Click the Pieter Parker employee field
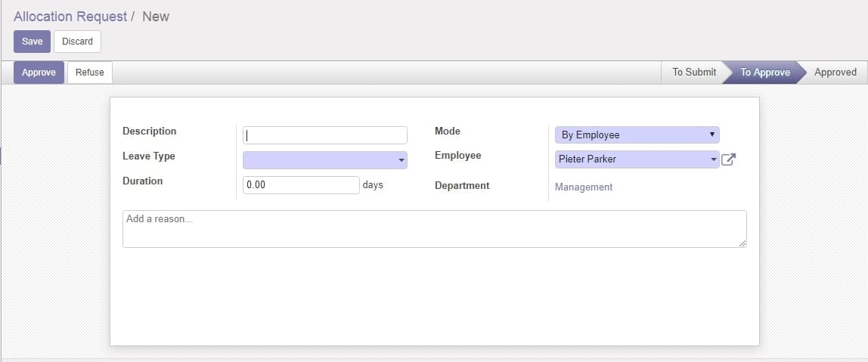Screen dimensions: 868x362 tap(637, 159)
